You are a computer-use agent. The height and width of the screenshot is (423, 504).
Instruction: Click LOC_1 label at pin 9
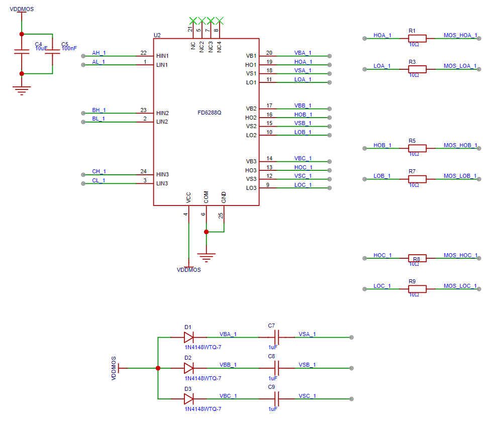coord(303,185)
